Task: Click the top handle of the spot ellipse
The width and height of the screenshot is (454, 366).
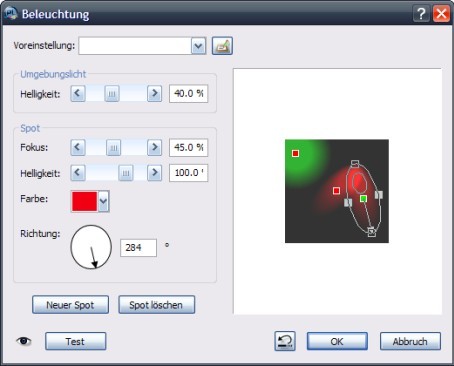Action: tap(355, 164)
